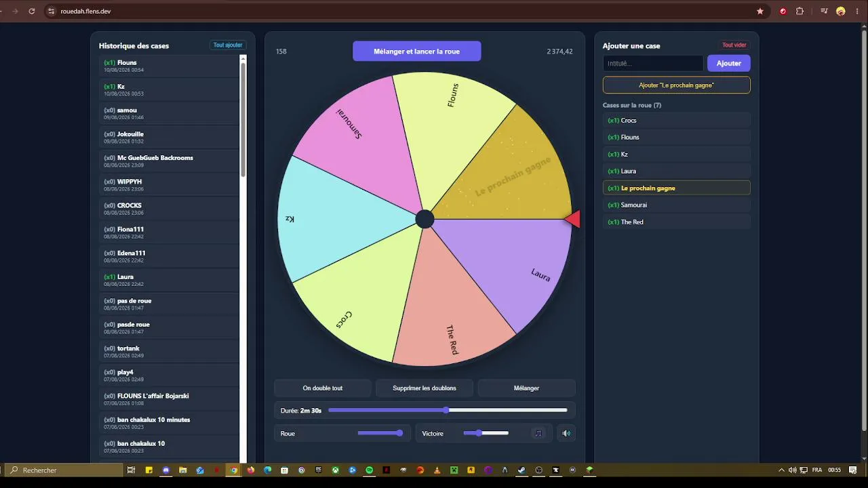Show hidden system tray icons

click(x=781, y=470)
